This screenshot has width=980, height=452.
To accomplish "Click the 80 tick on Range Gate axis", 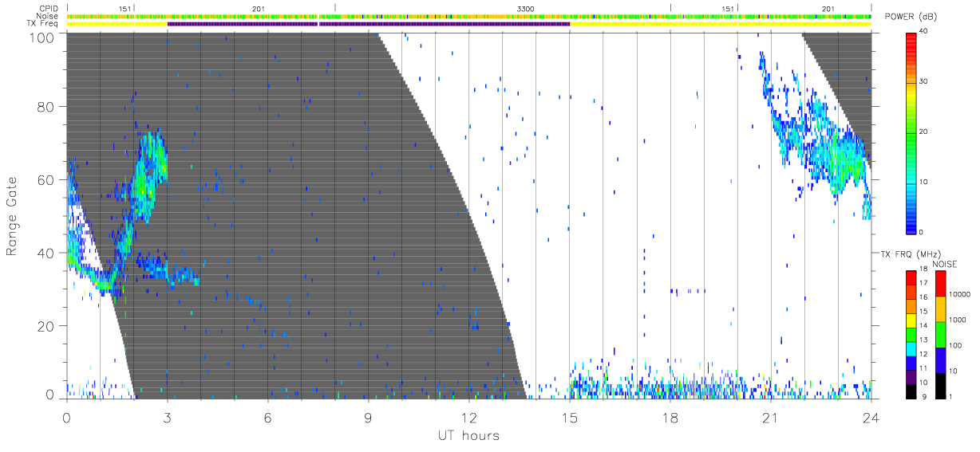I will click(47, 106).
